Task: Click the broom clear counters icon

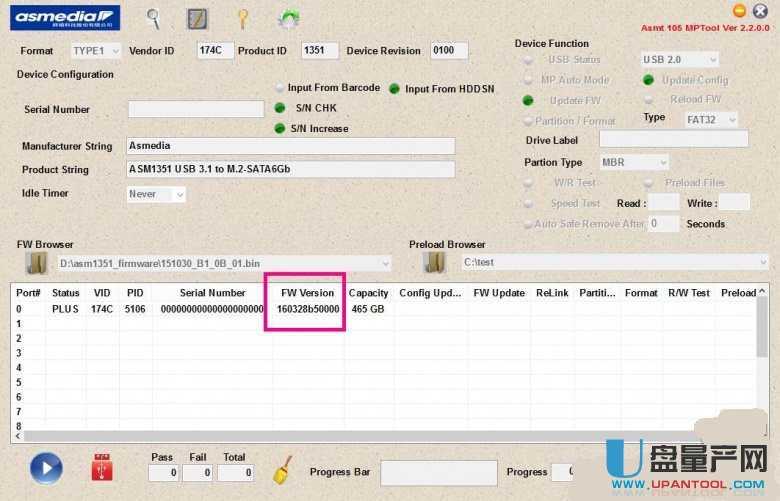Action: pos(283,469)
